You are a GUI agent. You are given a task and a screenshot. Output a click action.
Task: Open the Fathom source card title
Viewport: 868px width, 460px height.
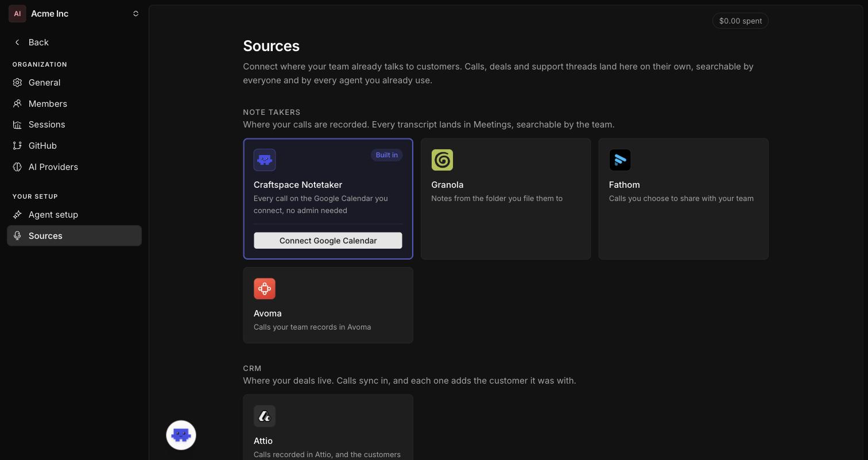624,185
